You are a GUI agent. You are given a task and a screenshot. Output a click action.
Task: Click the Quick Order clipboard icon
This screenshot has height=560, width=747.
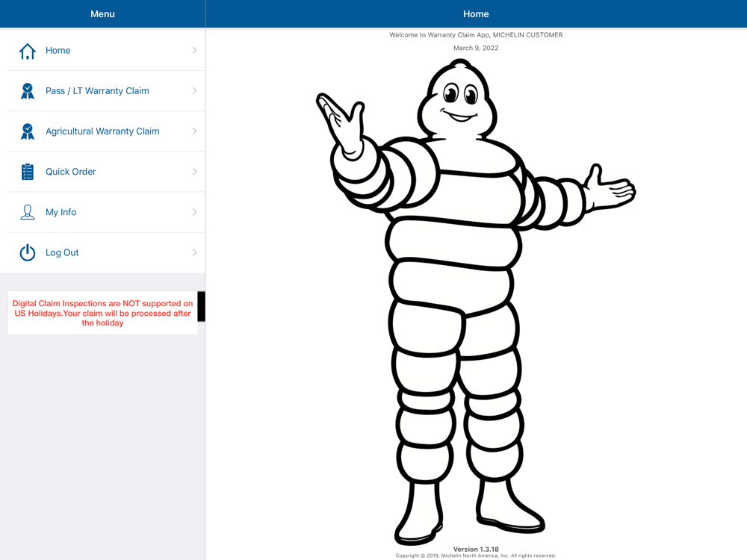coord(27,172)
